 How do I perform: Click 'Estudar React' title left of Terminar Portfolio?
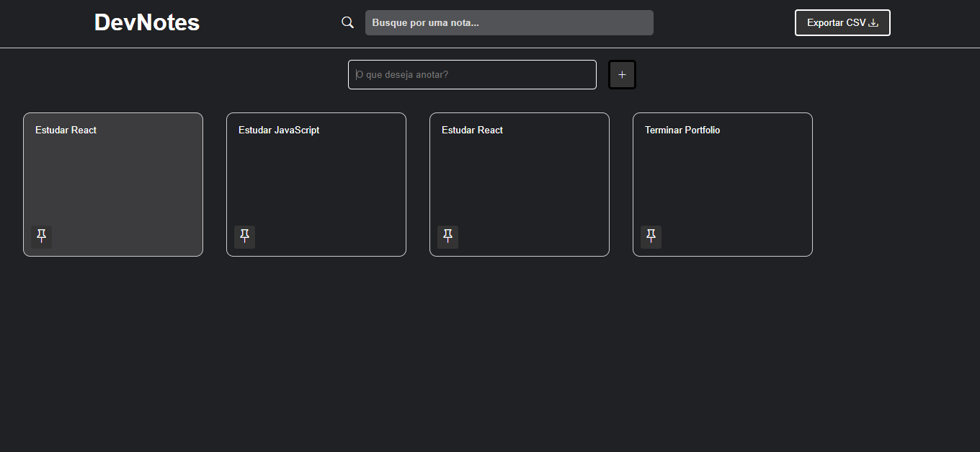pyautogui.click(x=472, y=130)
